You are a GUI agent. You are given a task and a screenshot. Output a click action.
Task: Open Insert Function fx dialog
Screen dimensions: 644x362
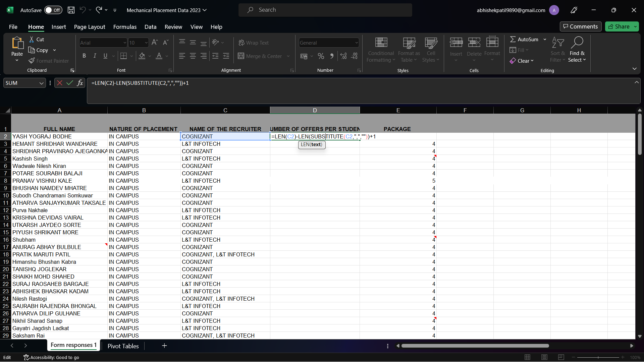pyautogui.click(x=80, y=83)
